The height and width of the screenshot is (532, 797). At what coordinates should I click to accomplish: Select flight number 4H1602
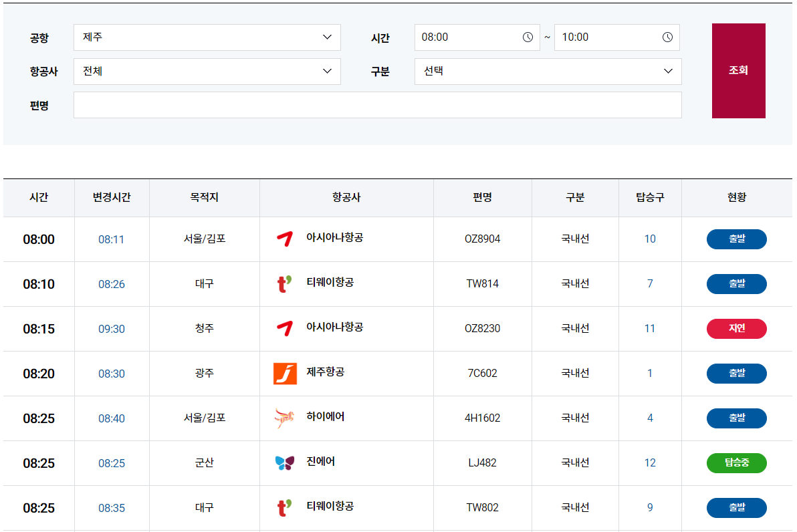click(x=482, y=418)
